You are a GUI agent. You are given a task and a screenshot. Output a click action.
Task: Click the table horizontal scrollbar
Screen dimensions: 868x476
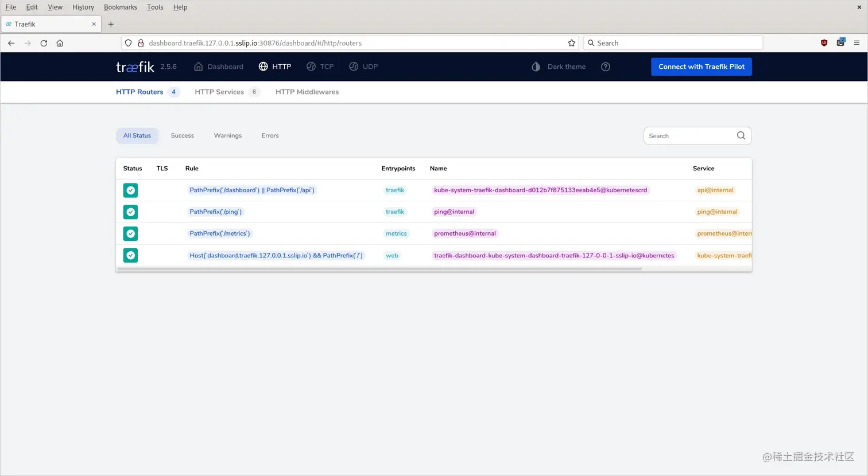379,268
